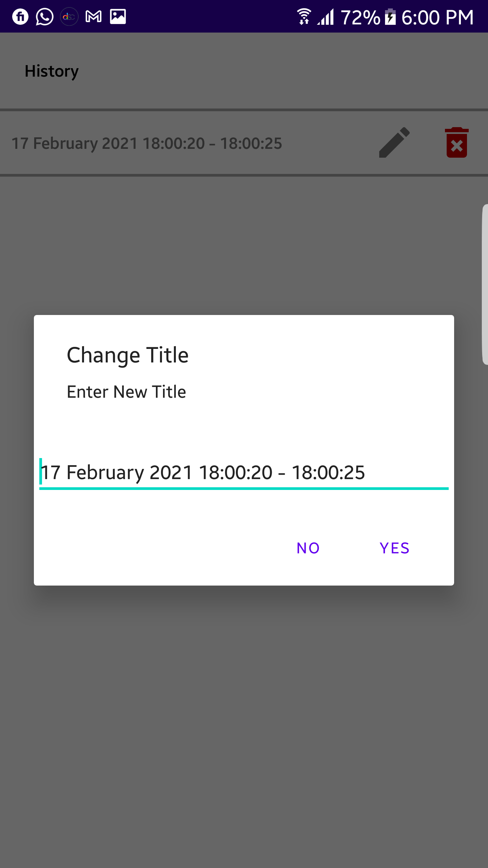Tap the Fiverr notification icon
This screenshot has width=488, height=868.
pos(20,17)
